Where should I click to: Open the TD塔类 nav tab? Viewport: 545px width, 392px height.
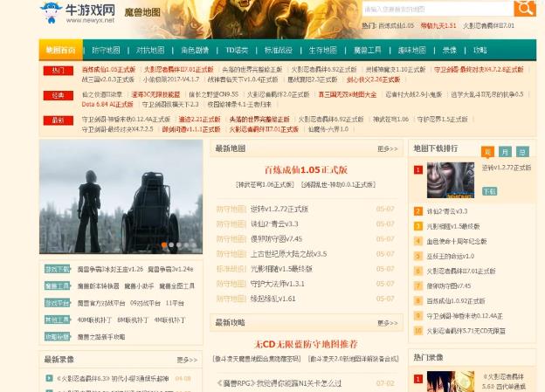click(x=237, y=50)
